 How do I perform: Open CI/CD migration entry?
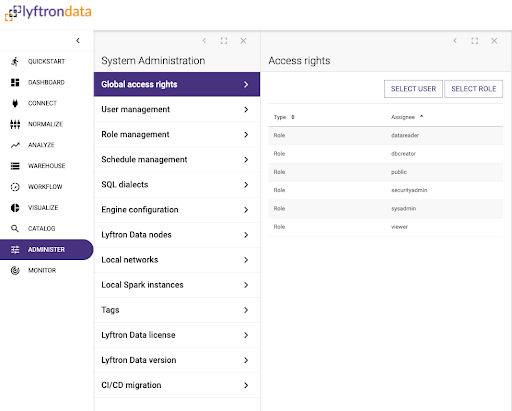click(x=177, y=385)
